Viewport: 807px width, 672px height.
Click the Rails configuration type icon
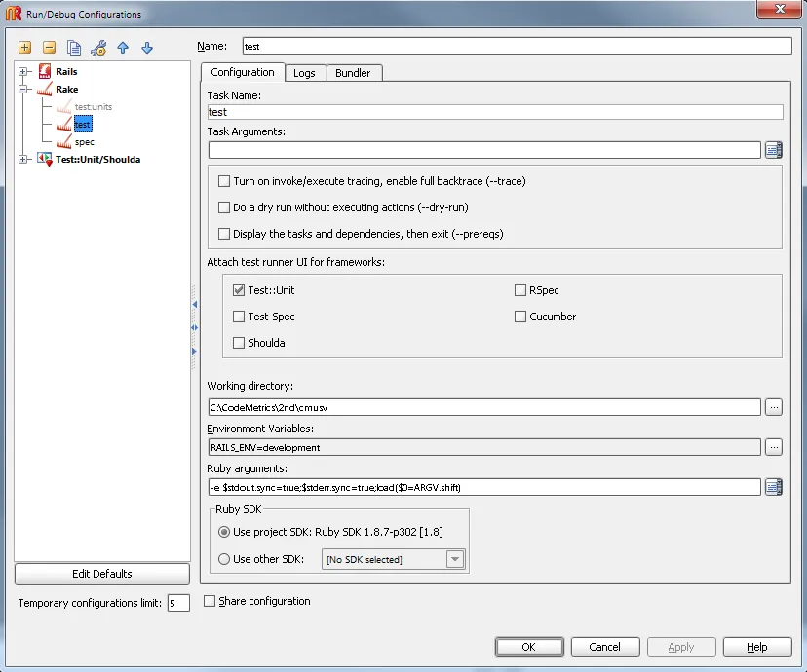pos(45,71)
